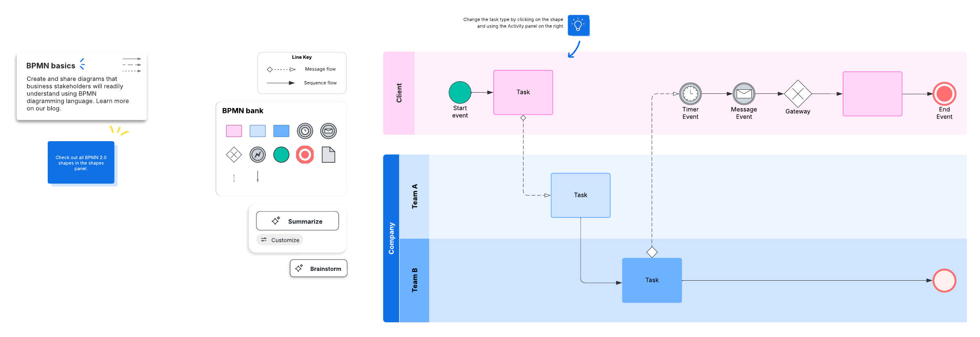Select the green start event in BPMN bank
This screenshot has height=337, width=980.
click(x=281, y=155)
